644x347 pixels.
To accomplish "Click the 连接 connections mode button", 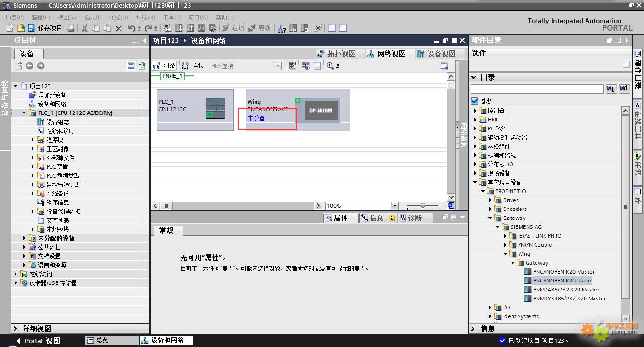I will 193,66.
